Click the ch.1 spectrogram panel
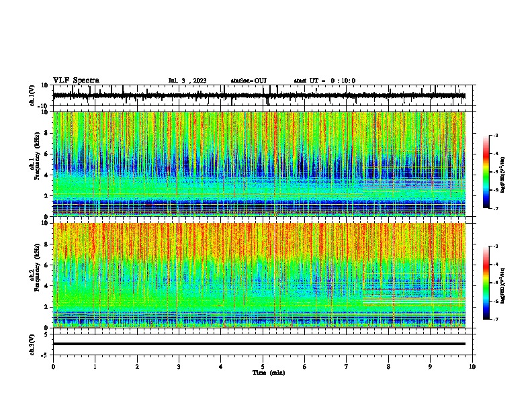532x411 pixels. 259,164
